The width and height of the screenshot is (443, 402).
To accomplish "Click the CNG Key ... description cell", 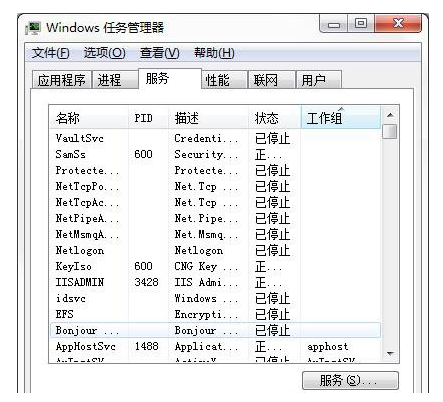I will (x=206, y=266).
